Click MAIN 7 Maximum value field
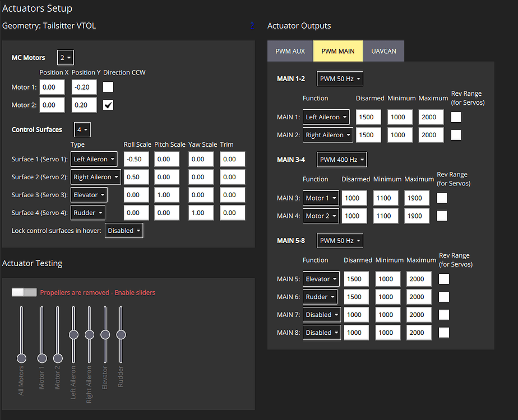This screenshot has height=420, width=518. (x=419, y=314)
